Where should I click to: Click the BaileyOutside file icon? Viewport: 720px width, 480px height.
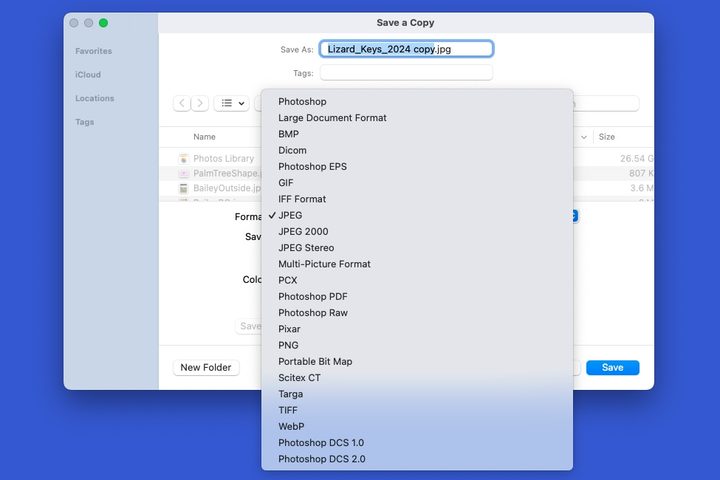pos(184,188)
